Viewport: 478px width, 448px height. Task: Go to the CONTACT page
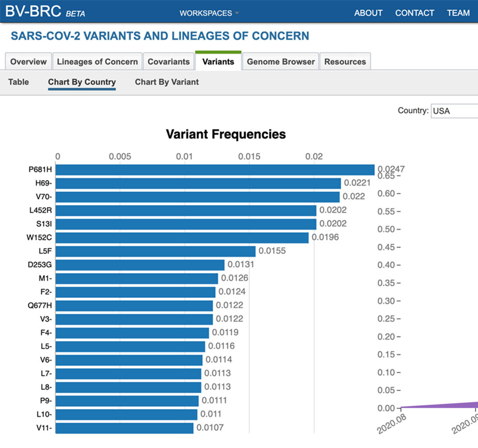[415, 13]
